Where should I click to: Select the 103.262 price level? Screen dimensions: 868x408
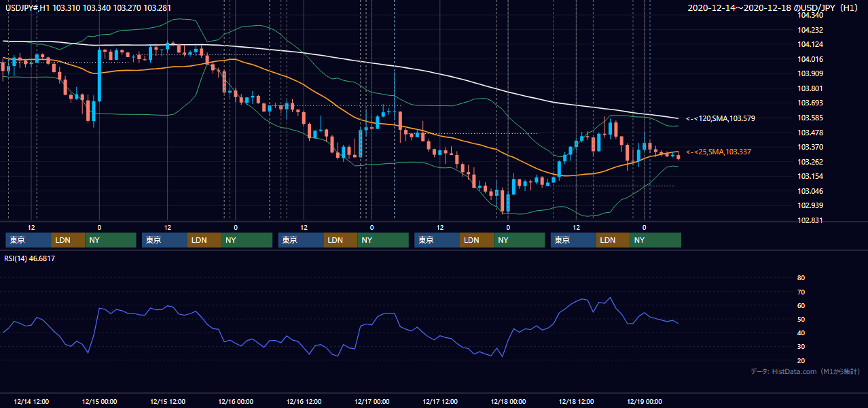[x=809, y=162]
